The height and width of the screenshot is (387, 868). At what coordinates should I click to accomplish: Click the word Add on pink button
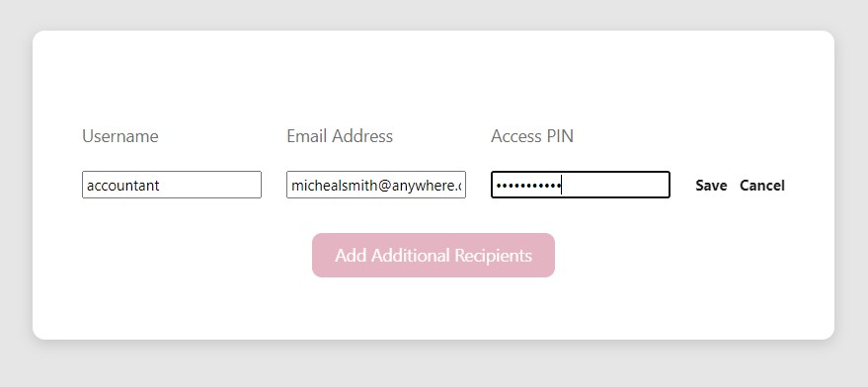[x=351, y=256]
